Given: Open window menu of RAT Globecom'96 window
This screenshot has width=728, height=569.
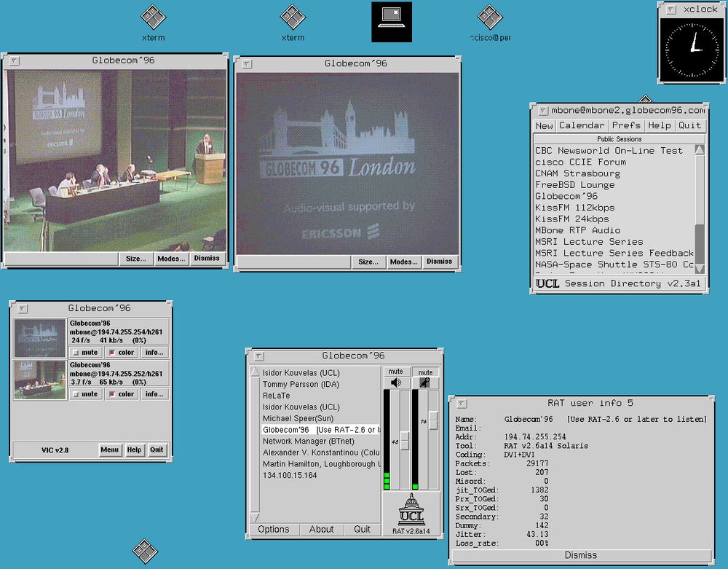Looking at the screenshot, I should pos(259,356).
